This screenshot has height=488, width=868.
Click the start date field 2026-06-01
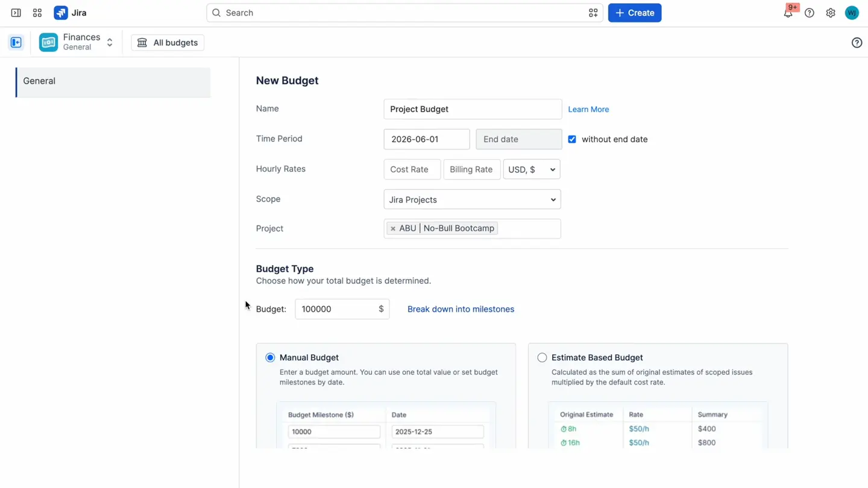(x=427, y=139)
